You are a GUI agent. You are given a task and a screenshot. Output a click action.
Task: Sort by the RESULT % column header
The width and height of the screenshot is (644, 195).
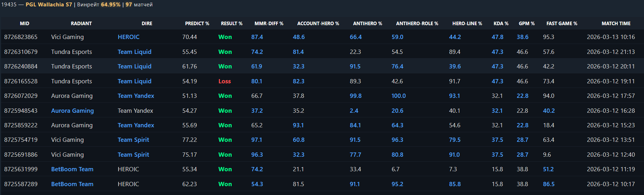point(231,23)
